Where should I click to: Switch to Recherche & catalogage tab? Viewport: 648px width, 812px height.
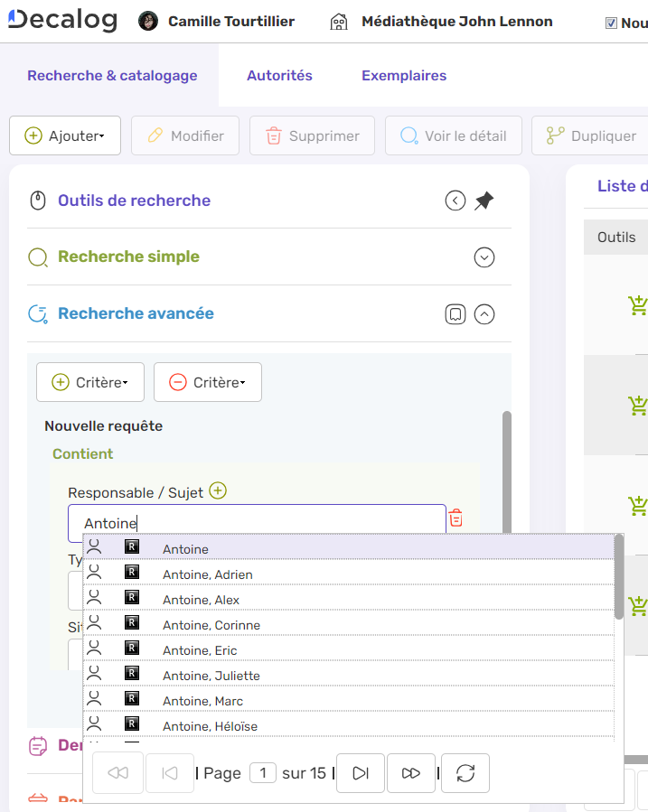112,76
